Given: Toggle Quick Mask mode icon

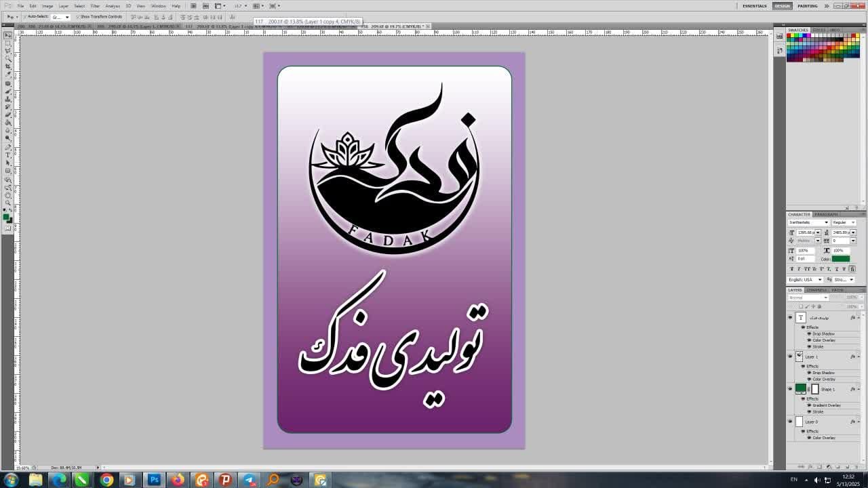Looking at the screenshot, I should pyautogui.click(x=8, y=228).
